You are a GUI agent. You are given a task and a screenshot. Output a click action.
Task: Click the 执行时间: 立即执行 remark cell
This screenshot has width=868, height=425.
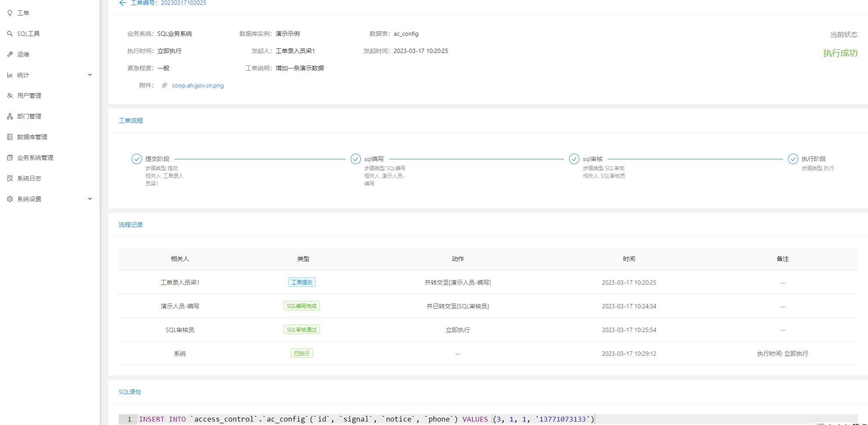pos(782,354)
